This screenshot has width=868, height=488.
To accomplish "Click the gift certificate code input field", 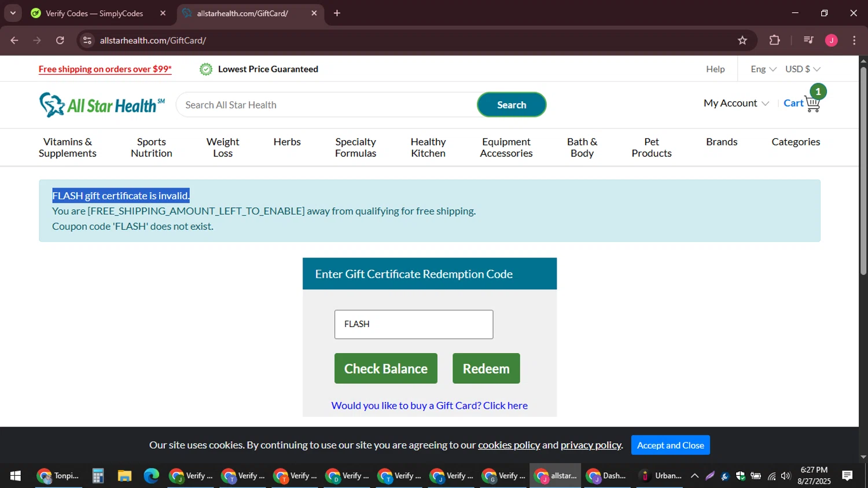I will [414, 324].
